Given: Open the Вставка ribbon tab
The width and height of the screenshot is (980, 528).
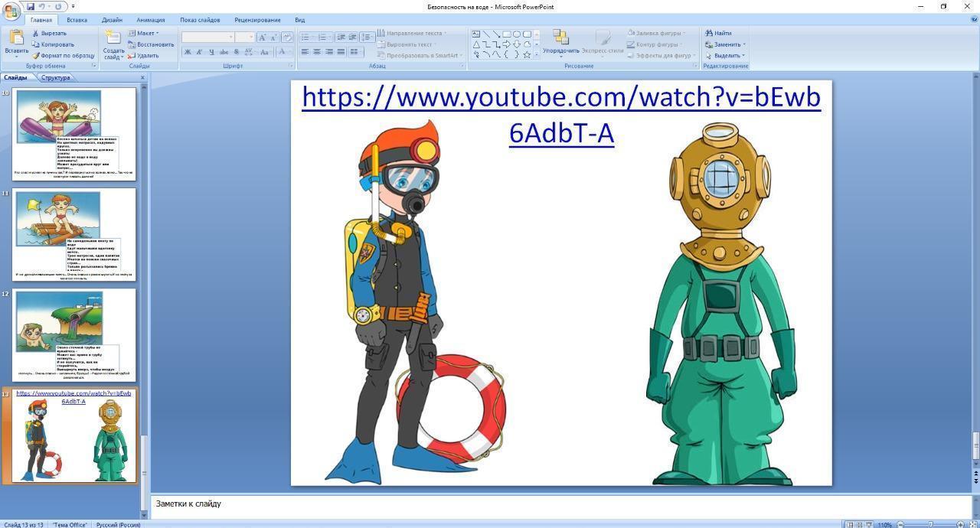Looking at the screenshot, I should point(77,20).
